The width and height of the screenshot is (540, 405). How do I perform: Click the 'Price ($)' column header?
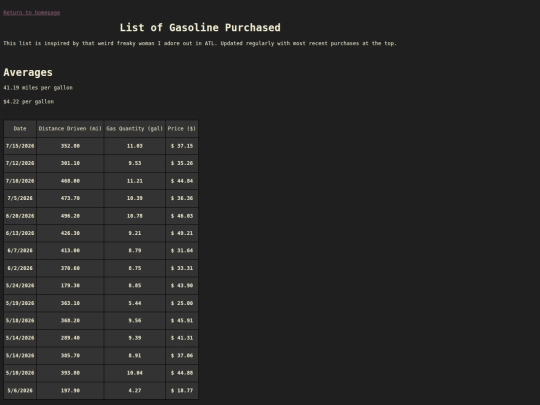click(x=182, y=129)
